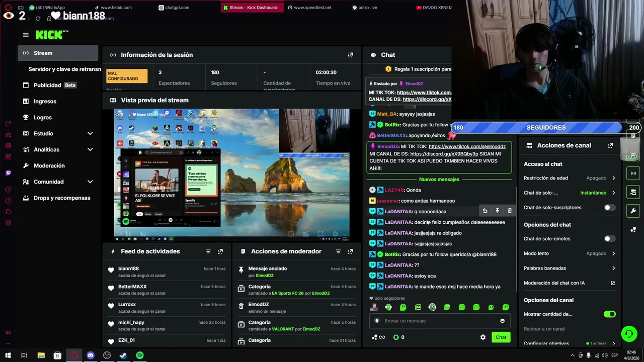
Task: Click biann188 in Feed de actividades
Action: [128, 268]
